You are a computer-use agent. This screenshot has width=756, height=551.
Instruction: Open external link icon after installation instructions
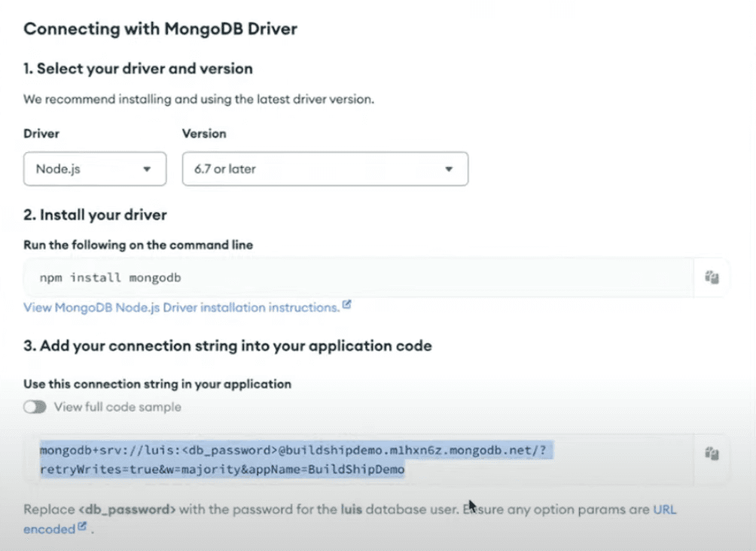[346, 305]
